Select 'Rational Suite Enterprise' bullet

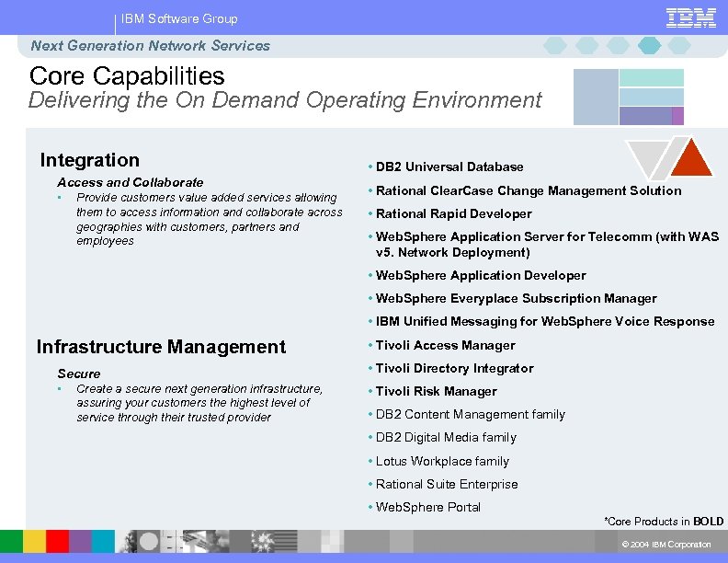coord(447,484)
